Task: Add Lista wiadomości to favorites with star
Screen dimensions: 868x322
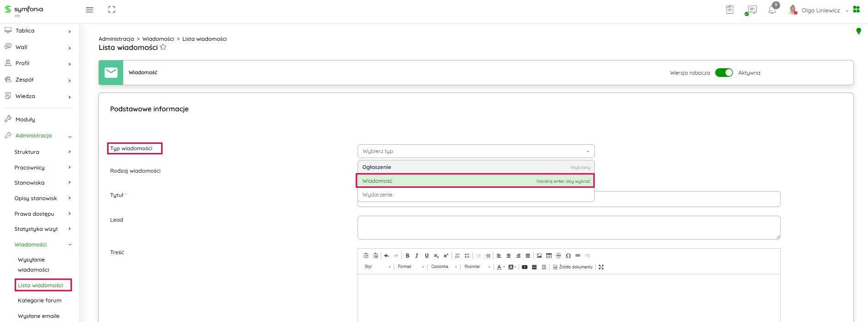Action: (x=163, y=47)
